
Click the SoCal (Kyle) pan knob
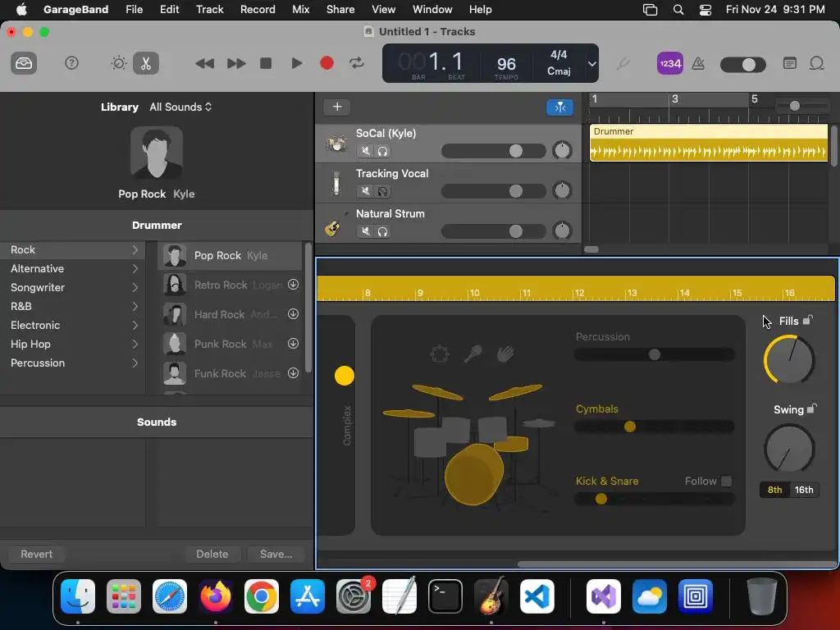[x=562, y=150]
